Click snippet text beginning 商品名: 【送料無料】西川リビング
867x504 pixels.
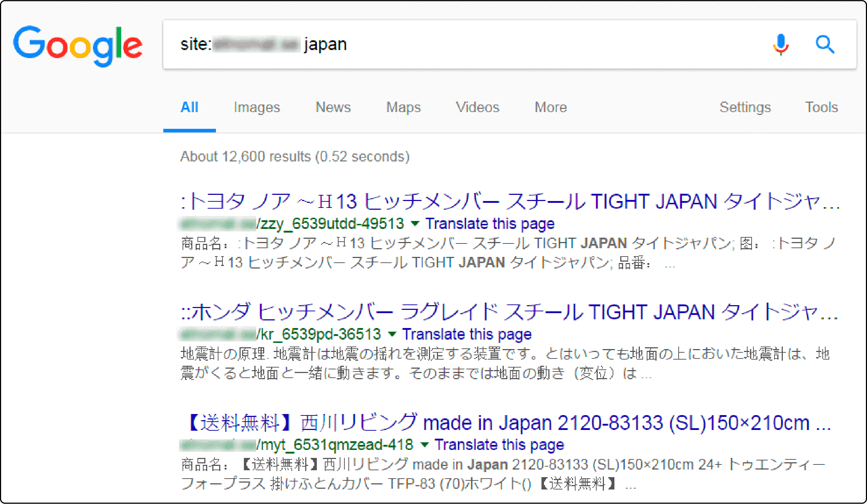(503, 474)
